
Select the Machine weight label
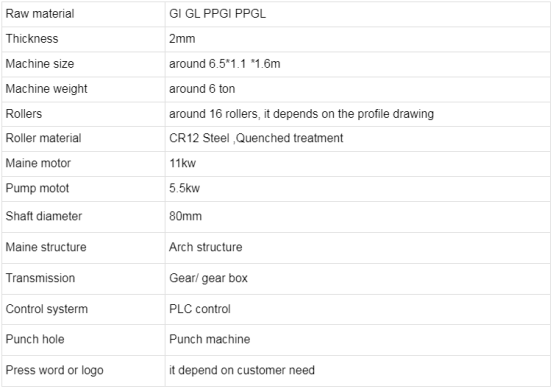[x=46, y=89]
